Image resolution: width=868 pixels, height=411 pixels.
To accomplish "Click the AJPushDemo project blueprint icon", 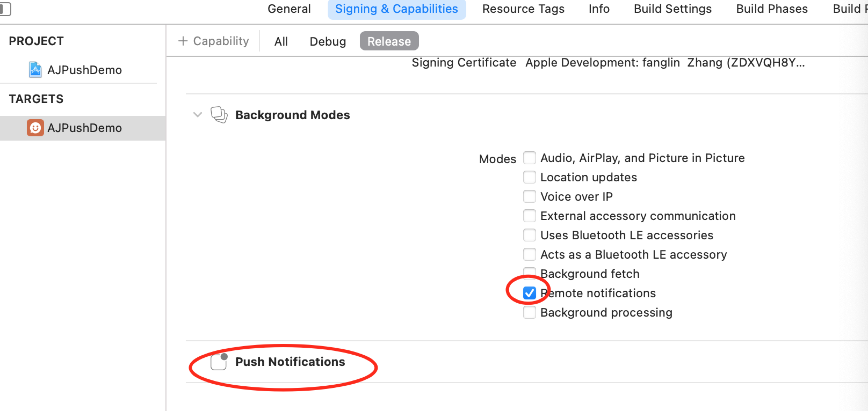I will tap(35, 70).
